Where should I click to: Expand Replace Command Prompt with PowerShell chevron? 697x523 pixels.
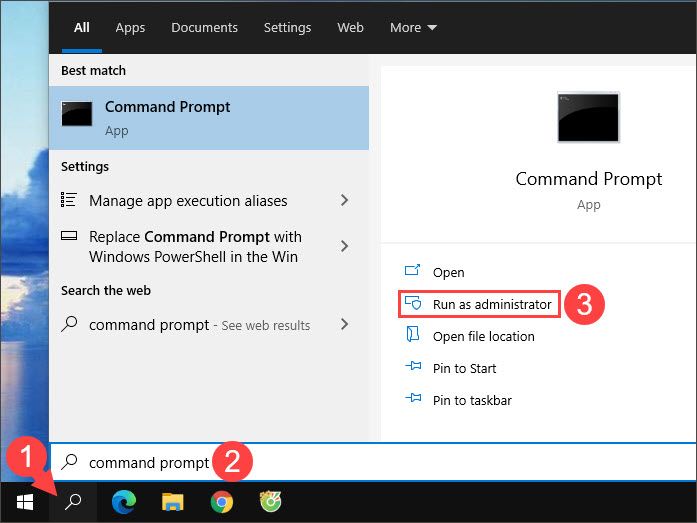[x=344, y=246]
